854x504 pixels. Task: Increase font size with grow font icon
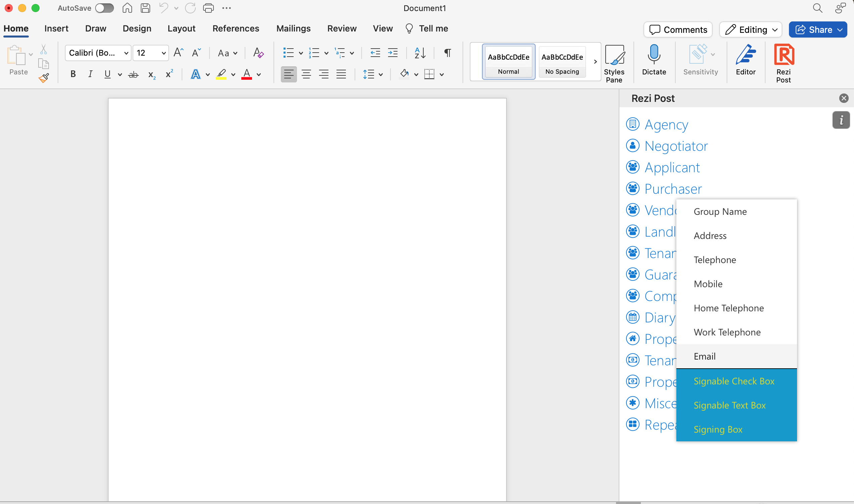click(x=178, y=53)
